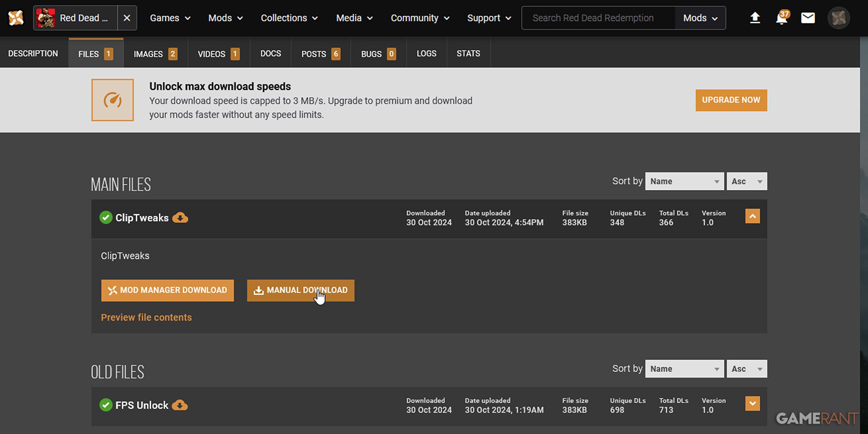Preview file contents for ClipTweaks

coord(146,317)
